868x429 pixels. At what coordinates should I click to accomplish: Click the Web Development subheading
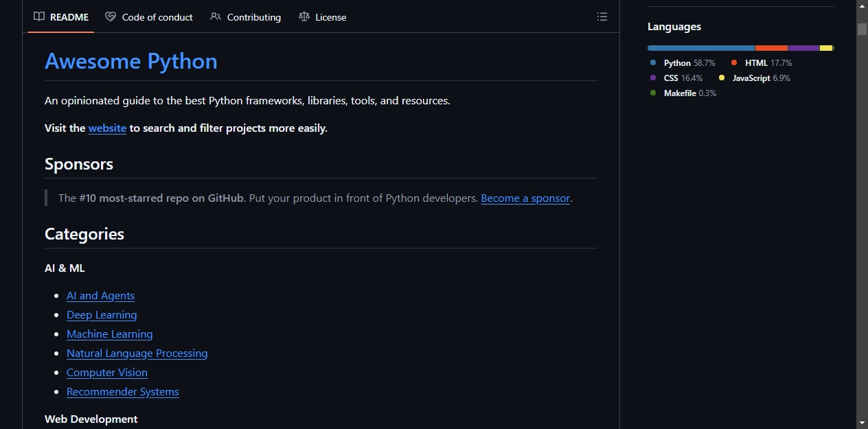point(91,419)
